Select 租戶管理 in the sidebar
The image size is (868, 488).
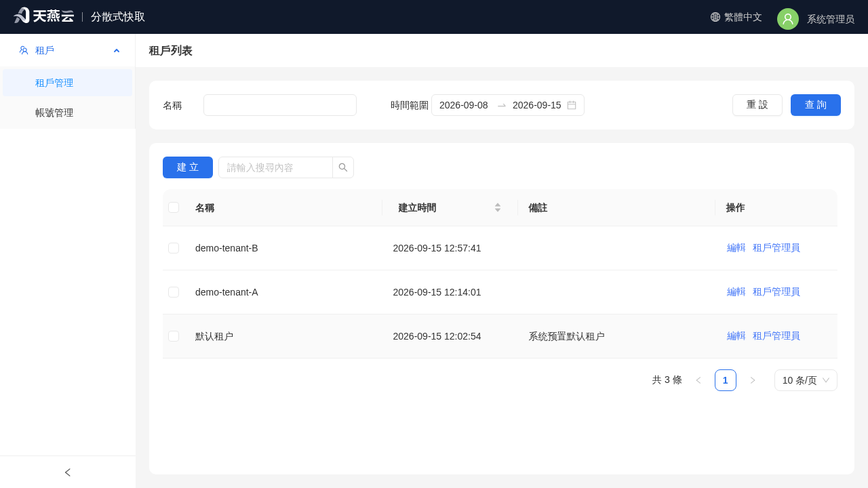68,83
